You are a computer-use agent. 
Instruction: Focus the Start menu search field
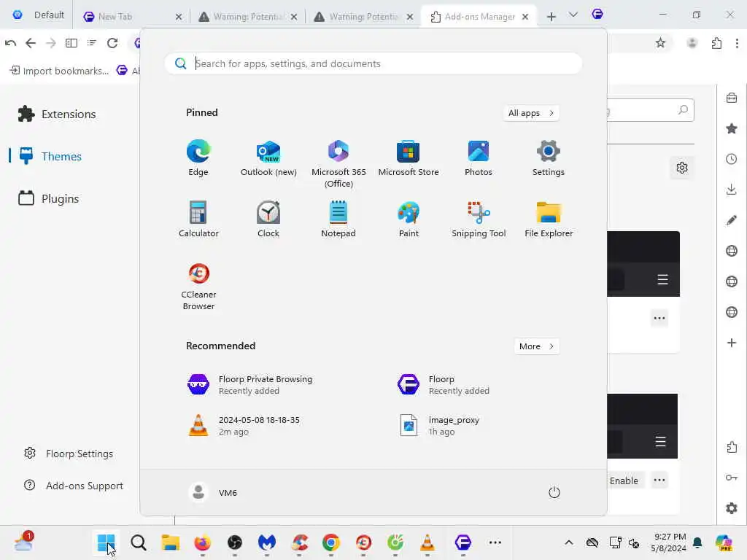[x=373, y=64]
